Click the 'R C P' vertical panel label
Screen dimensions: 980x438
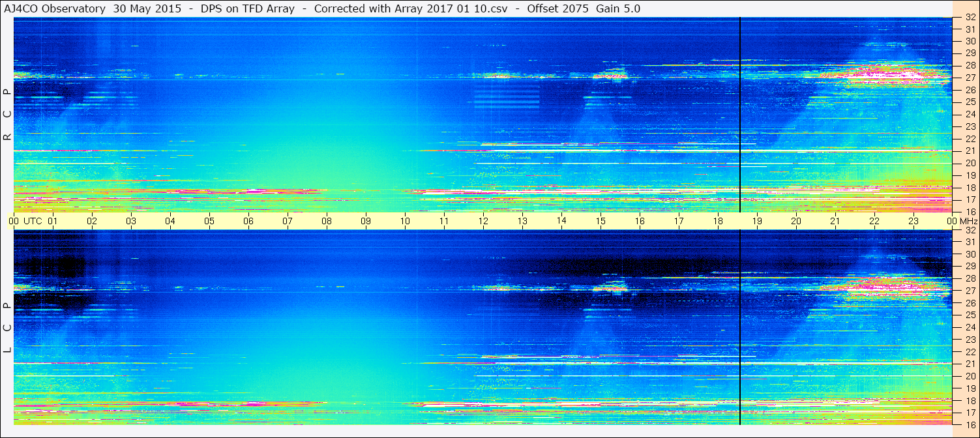(7, 114)
